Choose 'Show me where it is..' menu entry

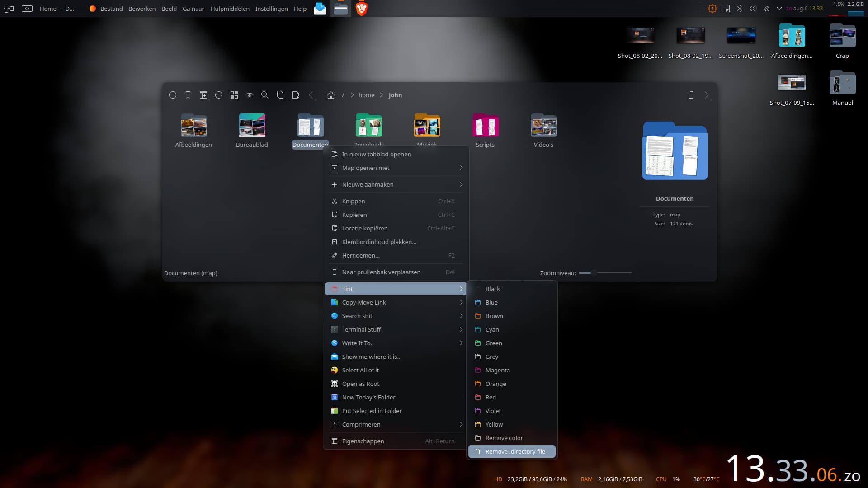396,357
